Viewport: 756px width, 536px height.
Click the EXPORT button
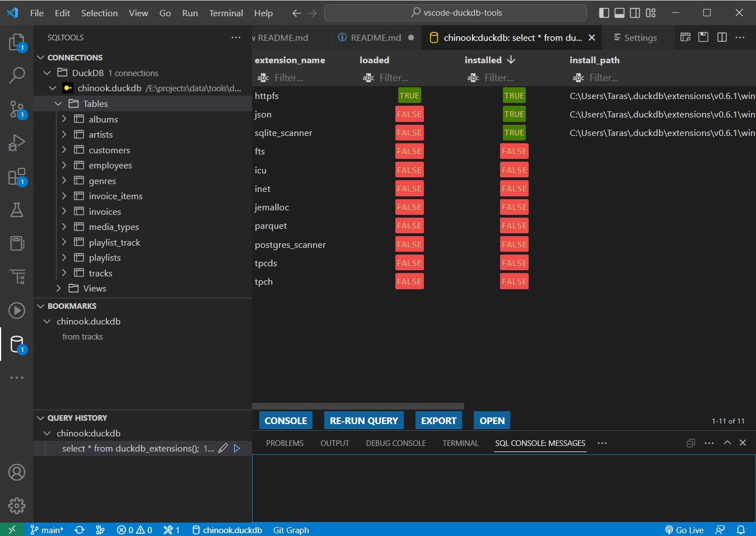[438, 421]
